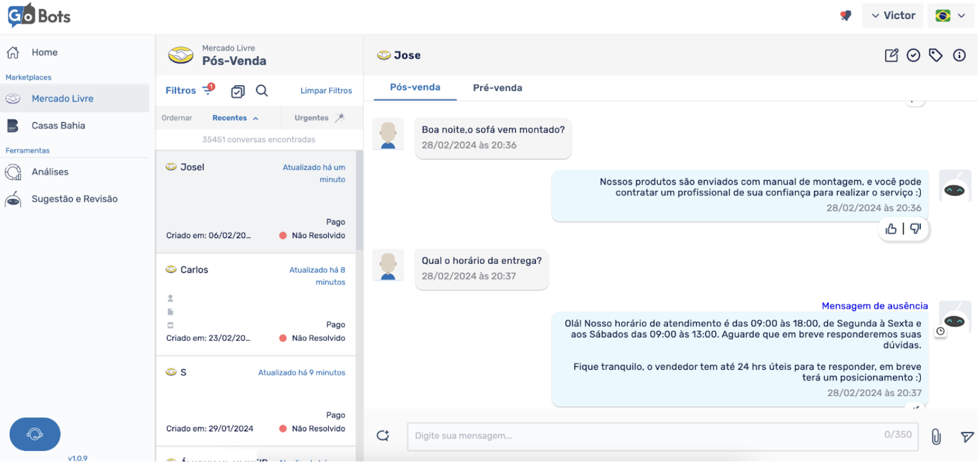
Task: Click the clock icon beside absence message
Action: (940, 331)
